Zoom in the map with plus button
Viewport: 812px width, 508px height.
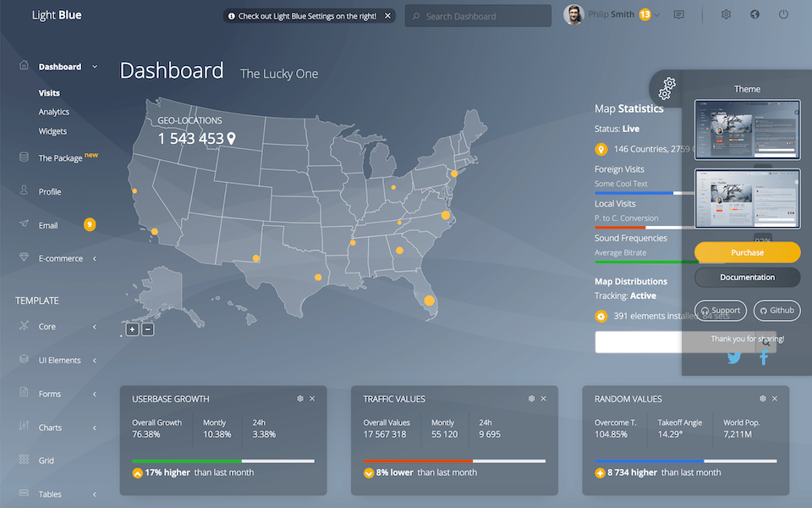(x=133, y=329)
